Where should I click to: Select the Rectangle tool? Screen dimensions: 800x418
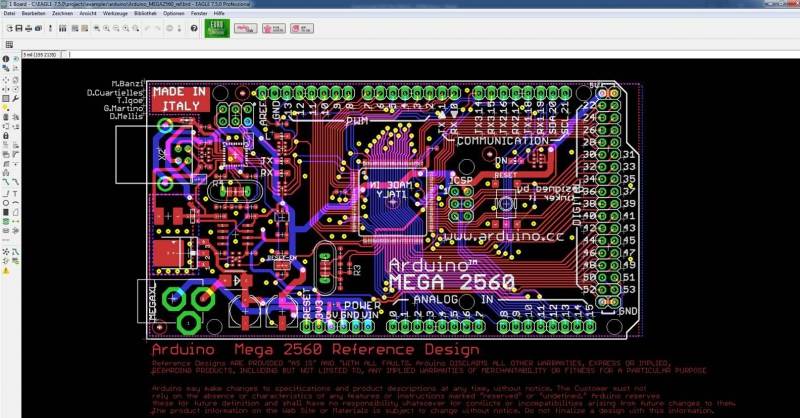6,213
